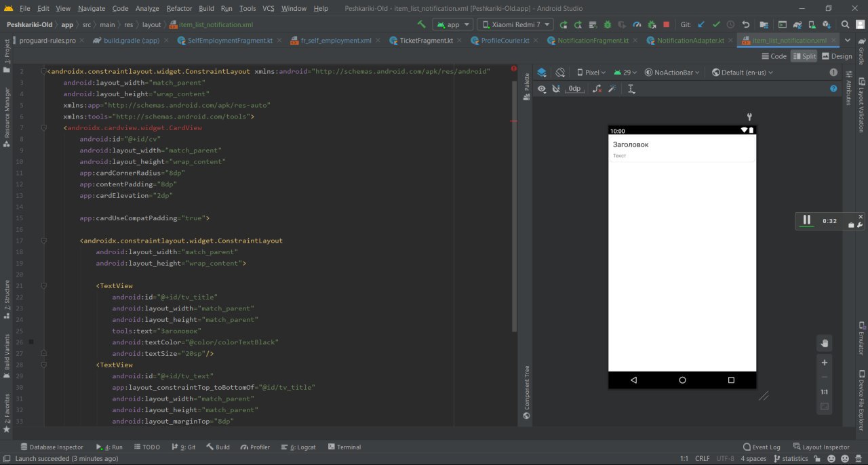Open the Event Log

tap(762, 447)
